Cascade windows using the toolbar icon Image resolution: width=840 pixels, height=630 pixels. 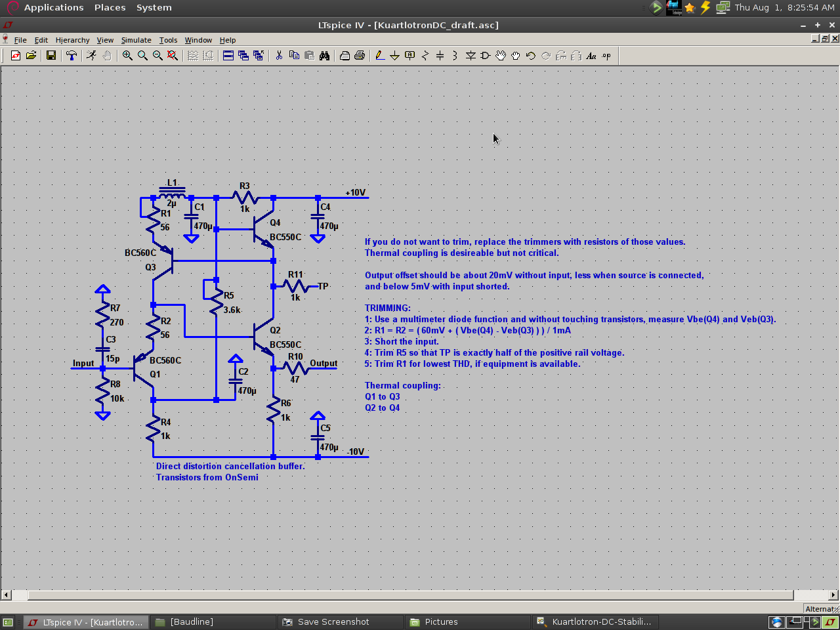click(x=243, y=56)
